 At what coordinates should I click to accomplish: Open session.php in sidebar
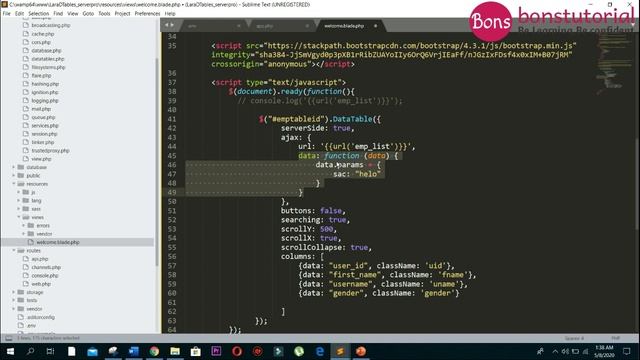(x=44, y=134)
